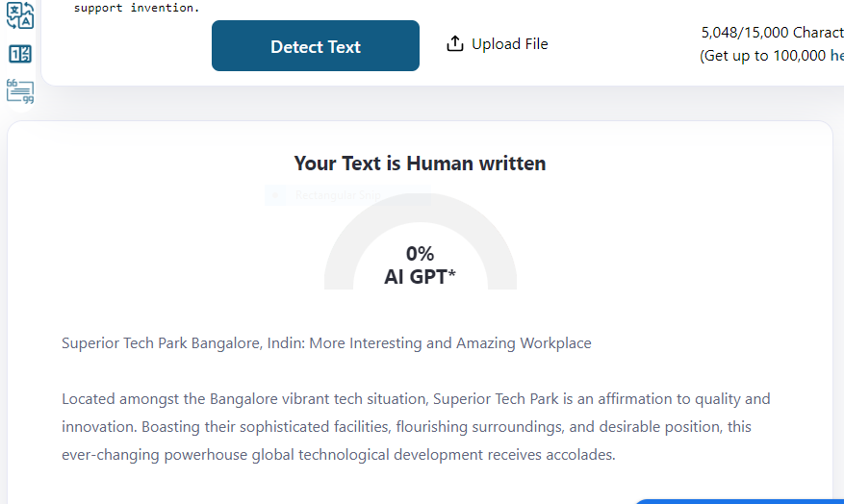Click the result line ending 'receives accolades.'
Viewport: 844px width, 504px height.
pos(338,454)
